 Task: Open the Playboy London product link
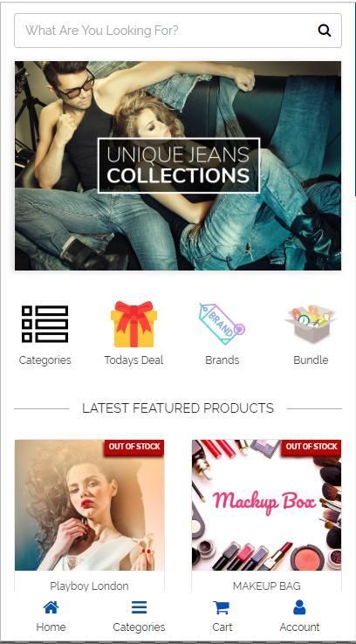pos(89,586)
